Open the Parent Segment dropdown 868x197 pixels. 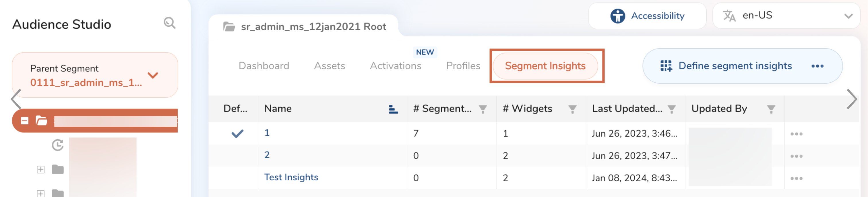click(x=153, y=75)
